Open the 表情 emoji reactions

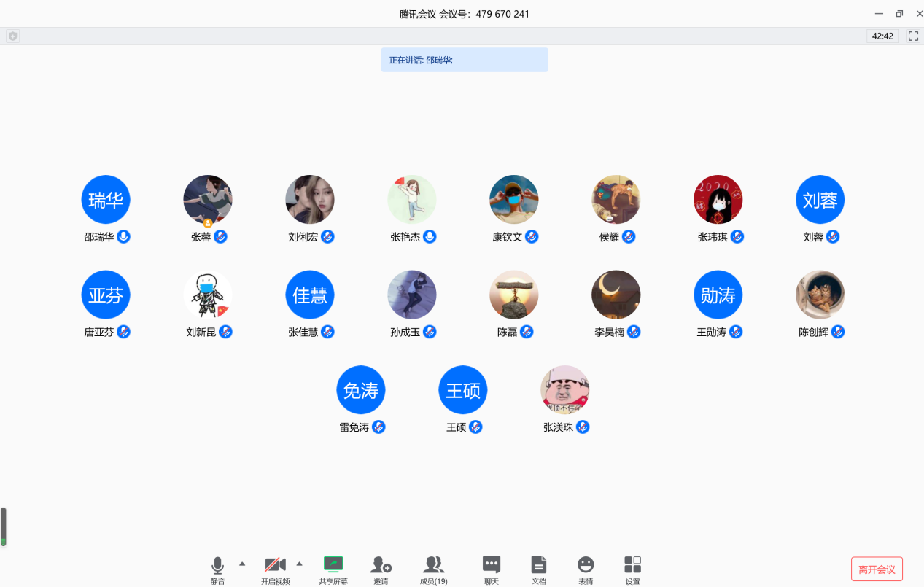click(x=586, y=565)
